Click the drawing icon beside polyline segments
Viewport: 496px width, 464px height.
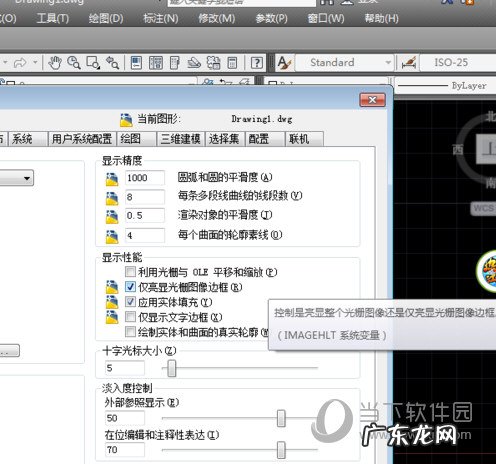coord(112,198)
